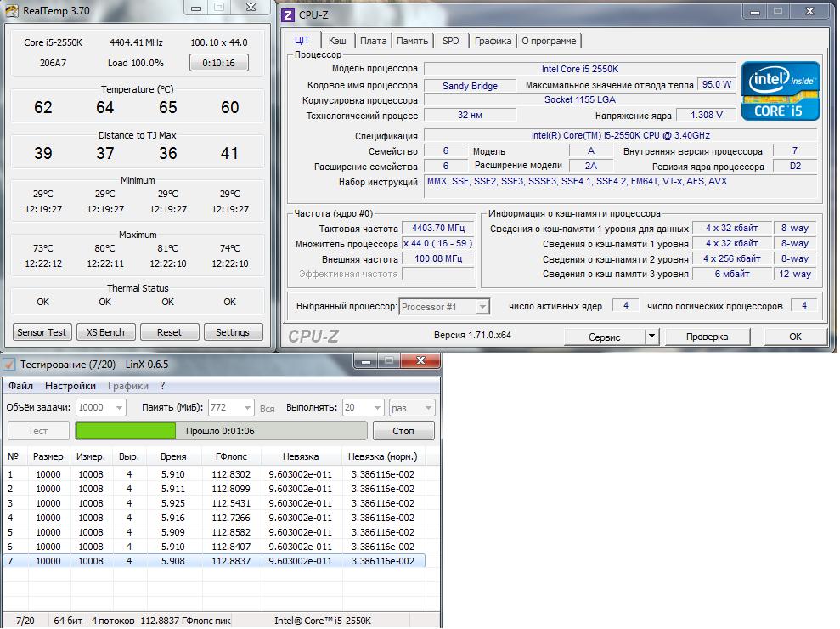Image resolution: width=840 pixels, height=629 pixels.
Task: Select highlighted row 7 with 112.8837 ГФлопс
Action: (x=214, y=562)
